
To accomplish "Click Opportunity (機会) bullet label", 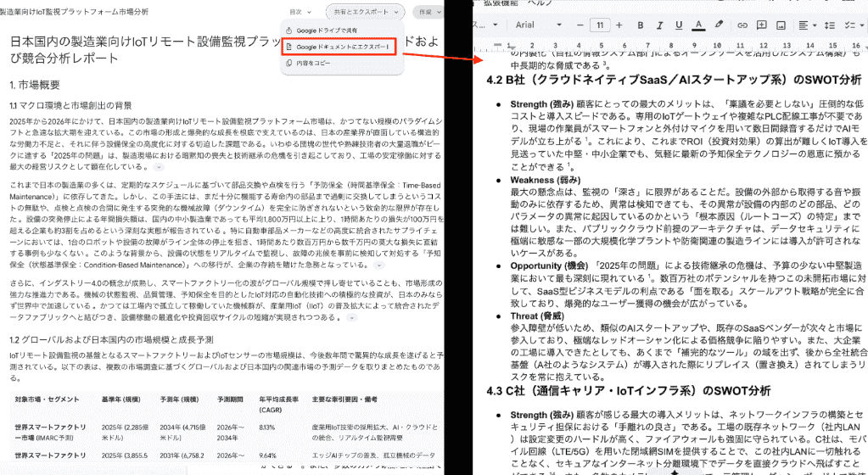I will point(549,265).
